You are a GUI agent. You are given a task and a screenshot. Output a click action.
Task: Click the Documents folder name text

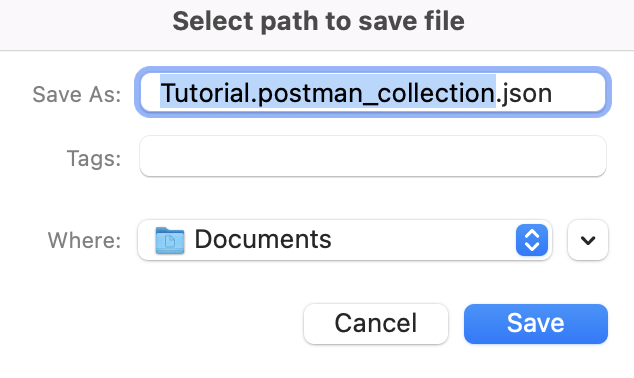pyautogui.click(x=263, y=239)
